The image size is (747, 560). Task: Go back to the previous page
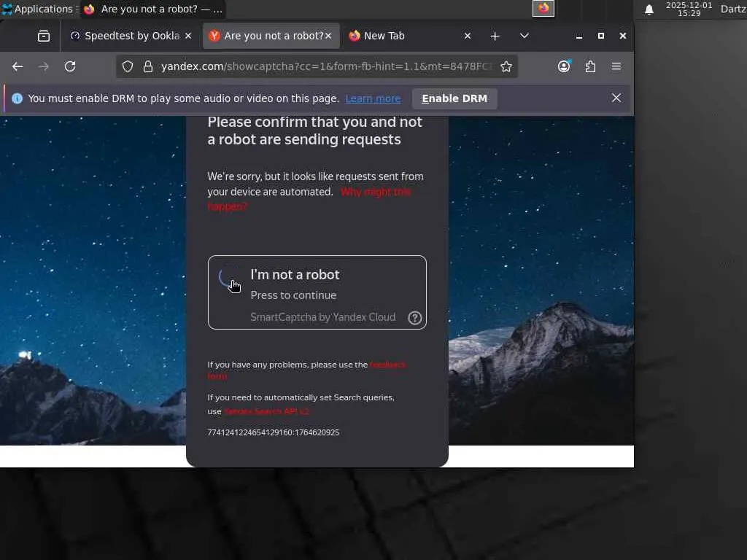(x=18, y=66)
